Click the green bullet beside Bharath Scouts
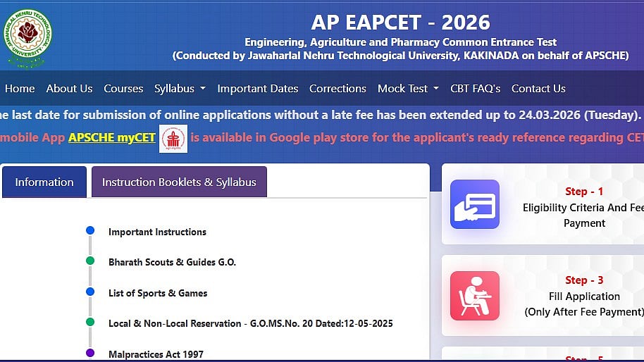This screenshot has height=362, width=644. pos(90,261)
